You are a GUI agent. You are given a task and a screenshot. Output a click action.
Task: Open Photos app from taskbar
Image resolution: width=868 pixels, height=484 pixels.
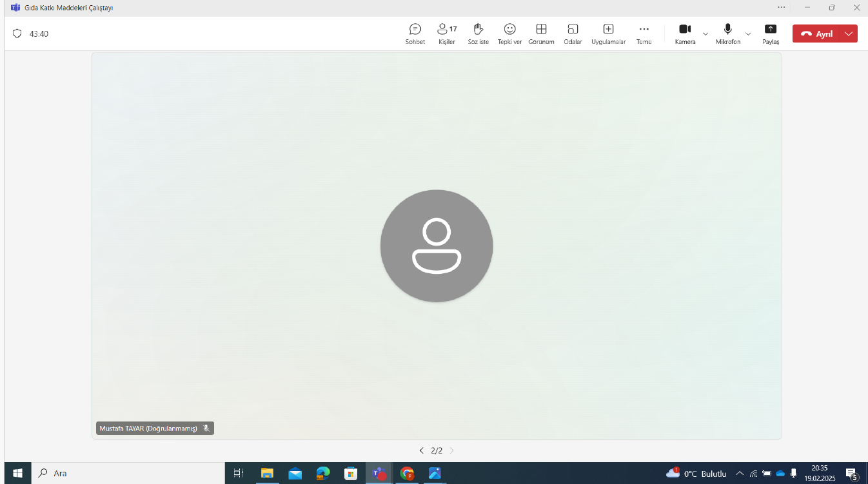click(x=435, y=473)
